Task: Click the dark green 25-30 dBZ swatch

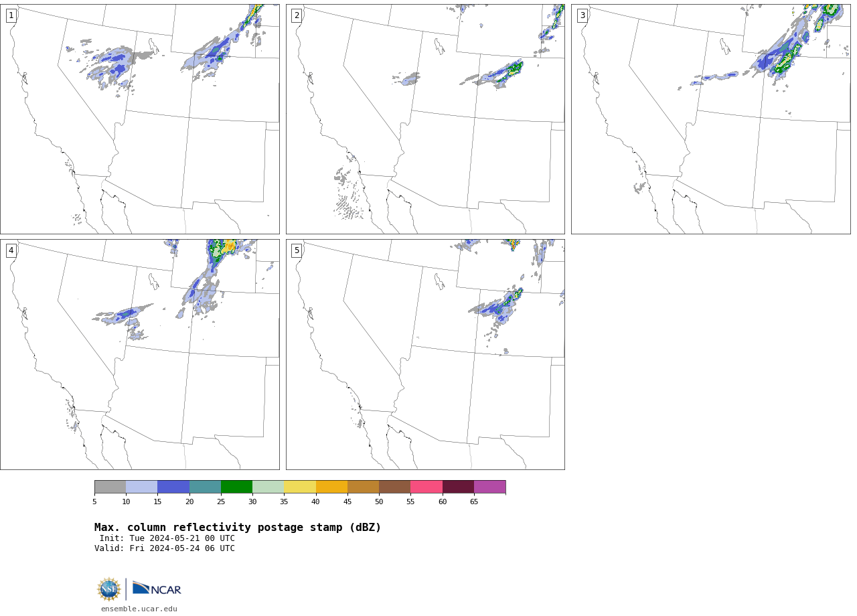Action: [x=237, y=487]
